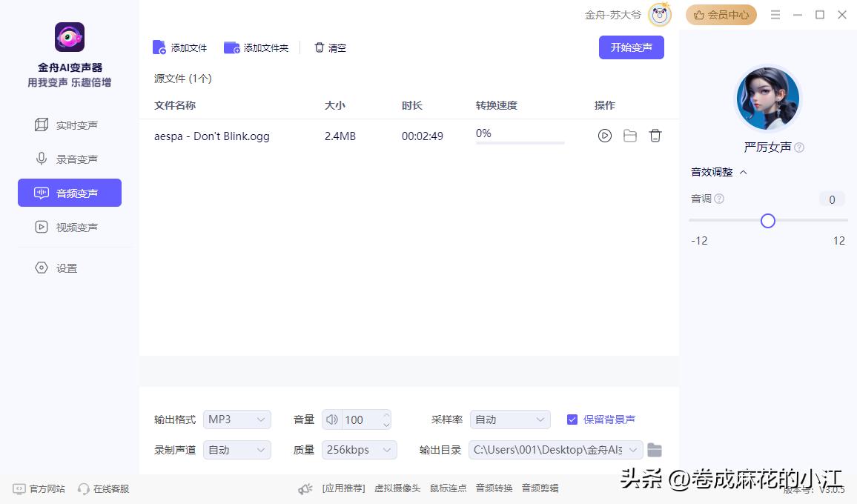Open the 输出格式 MP3 dropdown
Image resolution: width=857 pixels, height=504 pixels.
pos(237,420)
